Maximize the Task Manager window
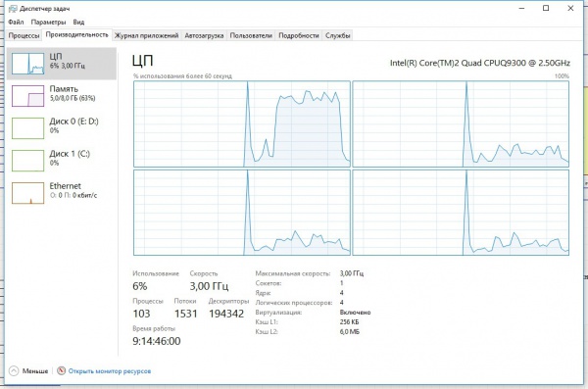This screenshot has height=389, width=588. click(x=546, y=8)
